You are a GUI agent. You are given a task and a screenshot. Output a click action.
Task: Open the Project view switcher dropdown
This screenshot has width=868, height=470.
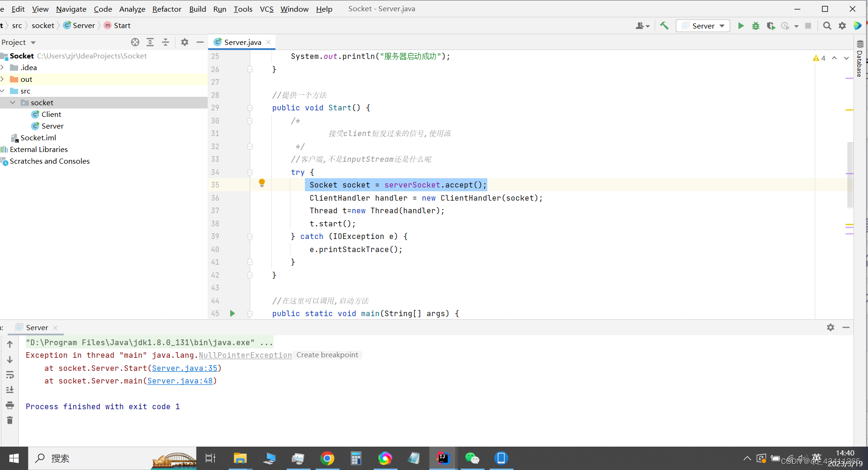point(33,42)
